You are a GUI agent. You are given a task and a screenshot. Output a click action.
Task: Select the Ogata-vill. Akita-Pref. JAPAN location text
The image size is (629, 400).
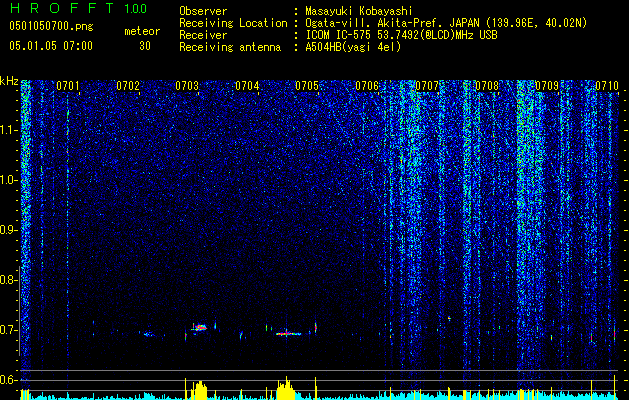tap(446, 23)
